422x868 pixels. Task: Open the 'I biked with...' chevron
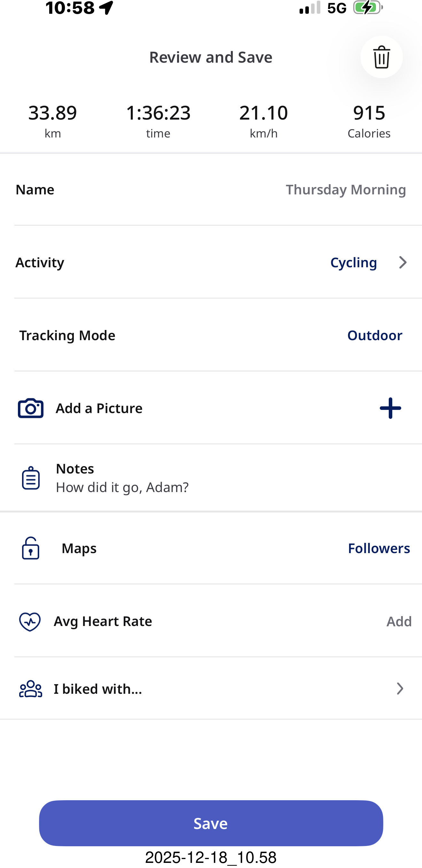pos(400,689)
